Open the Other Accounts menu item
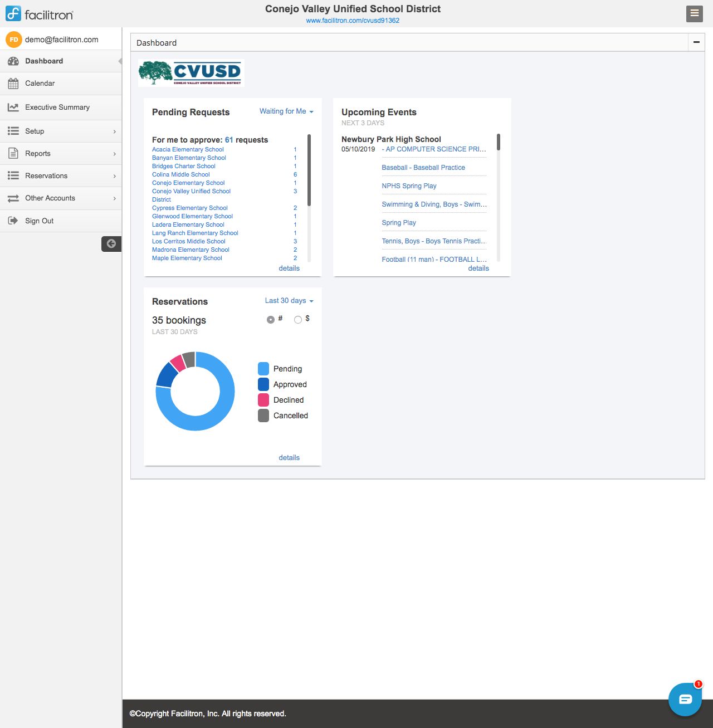 (61, 198)
